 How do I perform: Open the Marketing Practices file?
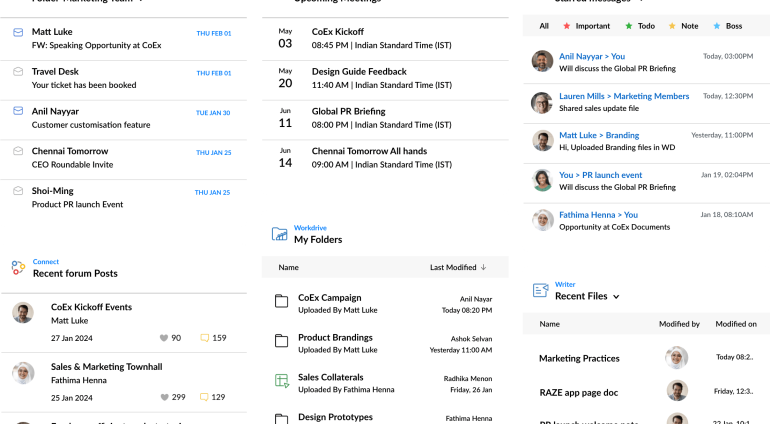coord(579,358)
